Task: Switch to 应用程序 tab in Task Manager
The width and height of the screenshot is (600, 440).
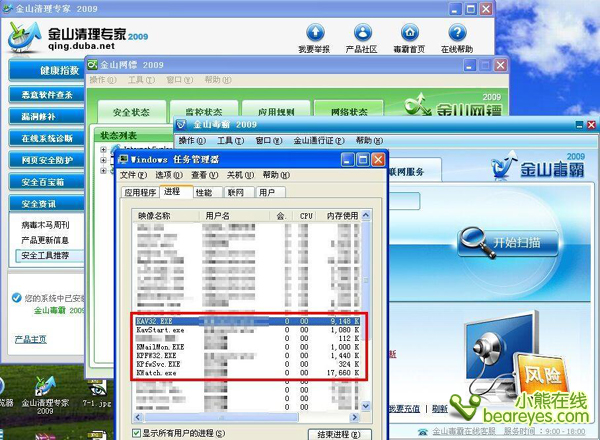Action: click(x=140, y=192)
